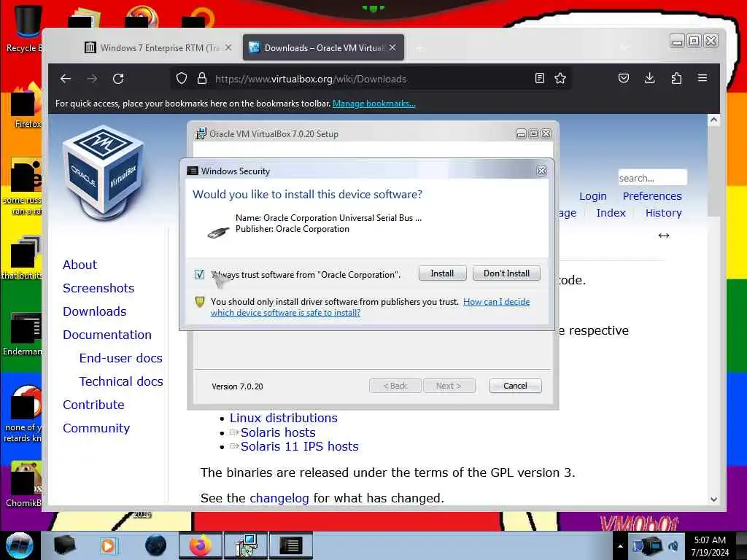The width and height of the screenshot is (747, 560).
Task: Click the Solaris 11 IPS hosts link
Action: click(x=299, y=447)
